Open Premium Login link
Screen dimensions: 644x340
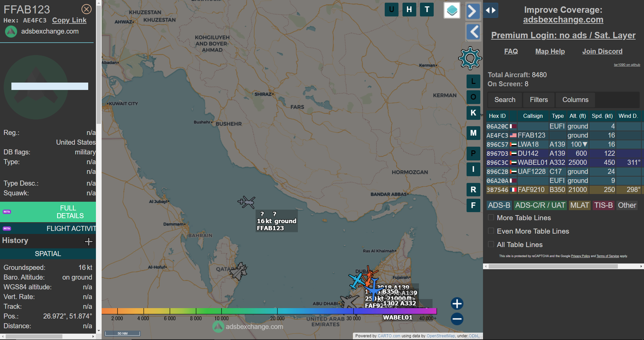(x=563, y=35)
